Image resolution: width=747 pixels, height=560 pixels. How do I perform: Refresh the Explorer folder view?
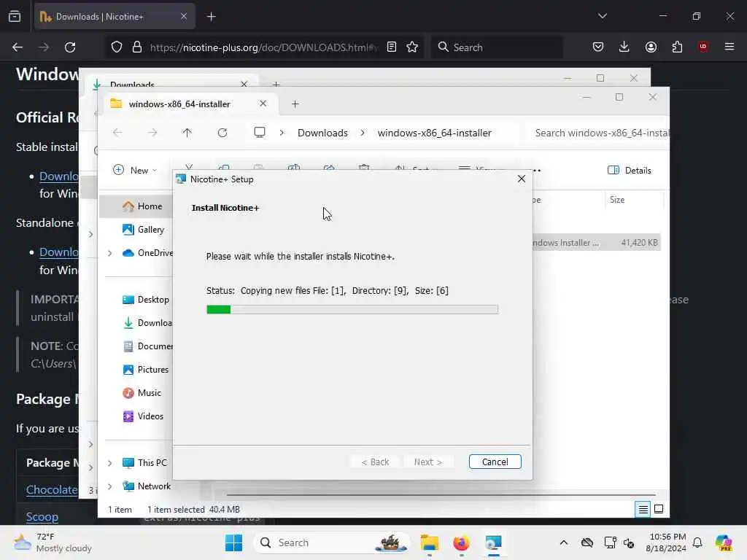(222, 133)
